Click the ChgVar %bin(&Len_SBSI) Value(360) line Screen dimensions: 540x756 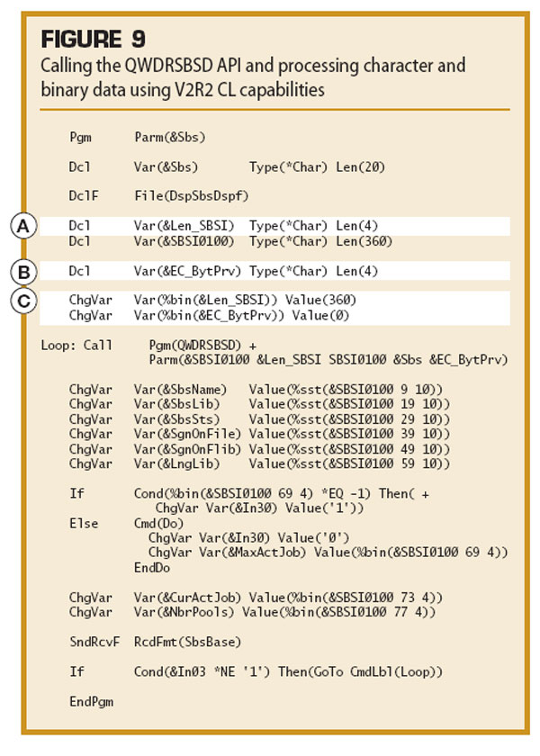click(212, 301)
